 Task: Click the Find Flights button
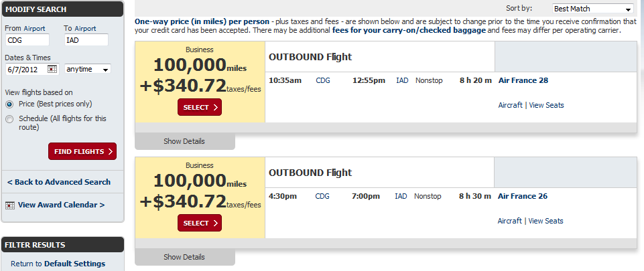[82, 151]
